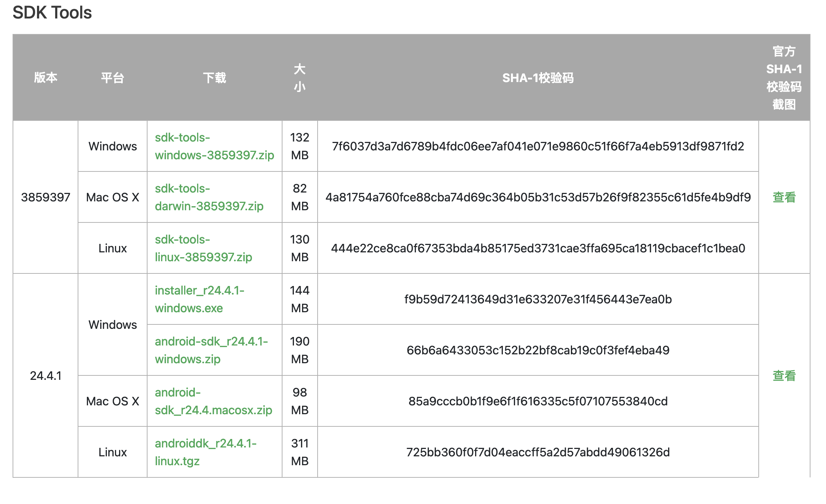Select Windows platform cell for 3859397
Screen dimensions: 826x504
click(112, 146)
